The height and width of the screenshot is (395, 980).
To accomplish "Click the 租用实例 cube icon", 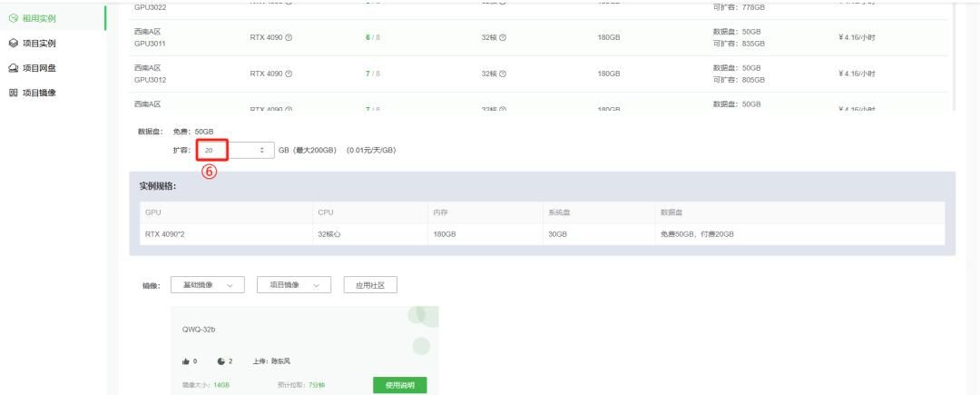I will (x=13, y=19).
